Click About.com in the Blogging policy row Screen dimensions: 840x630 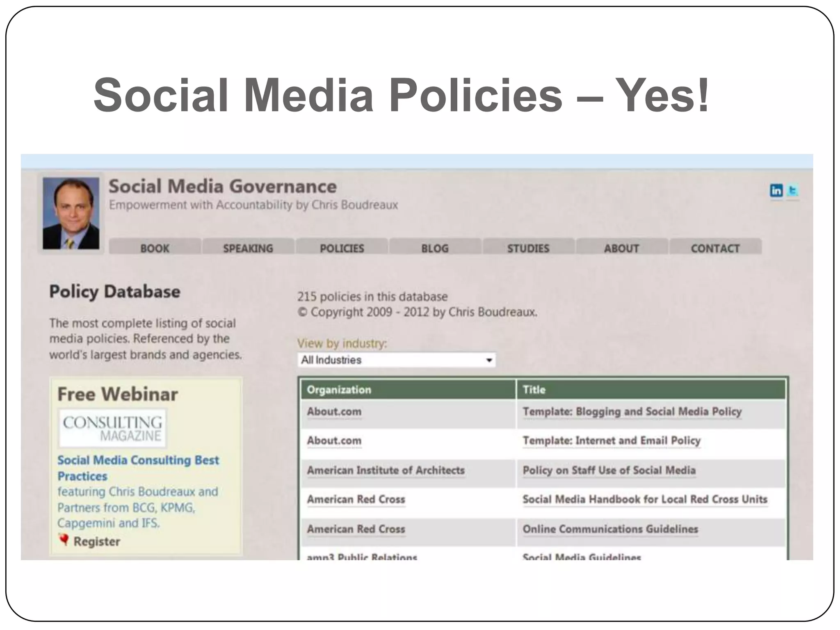334,412
